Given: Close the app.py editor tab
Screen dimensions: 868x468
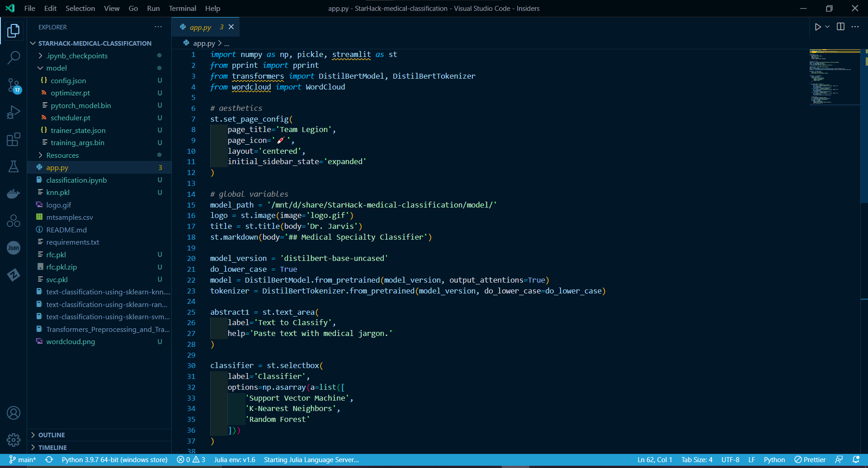Looking at the screenshot, I should click(x=231, y=27).
